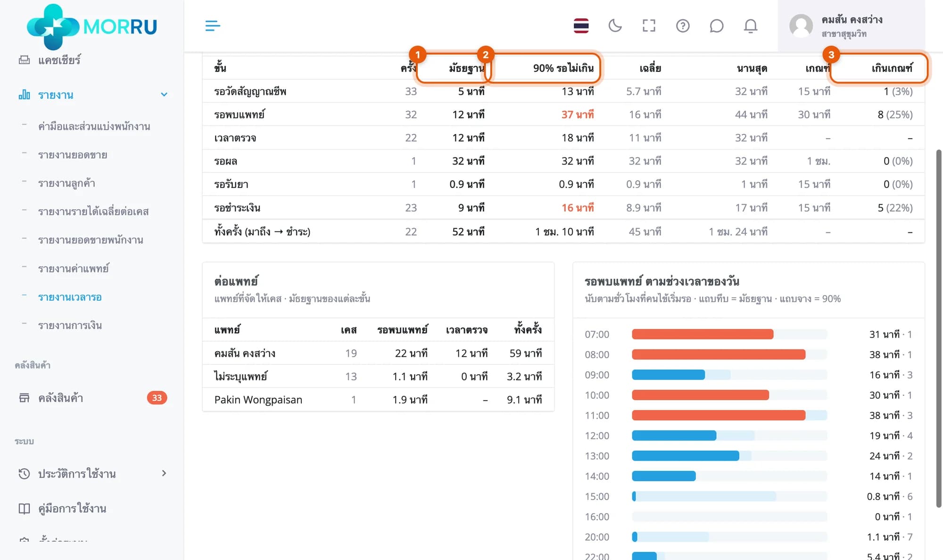Select doctor row ไม่ระบุแพทย์
Screen dimensions: 943x560
pyautogui.click(x=378, y=377)
